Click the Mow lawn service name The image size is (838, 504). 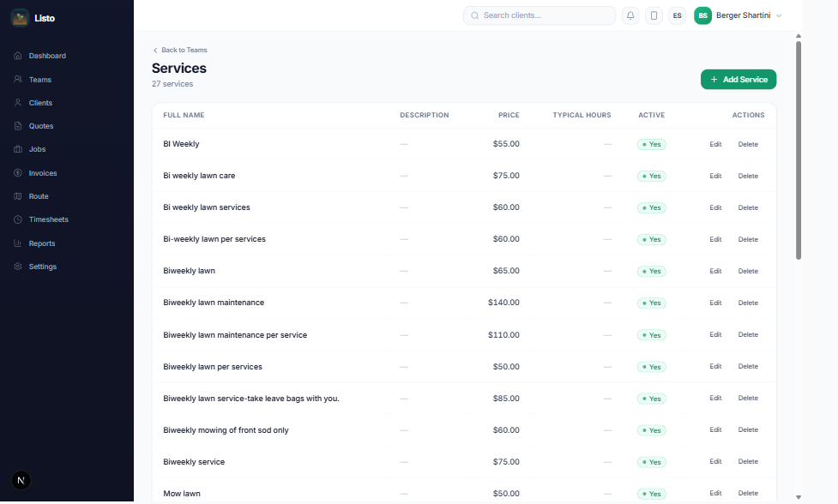(x=182, y=494)
